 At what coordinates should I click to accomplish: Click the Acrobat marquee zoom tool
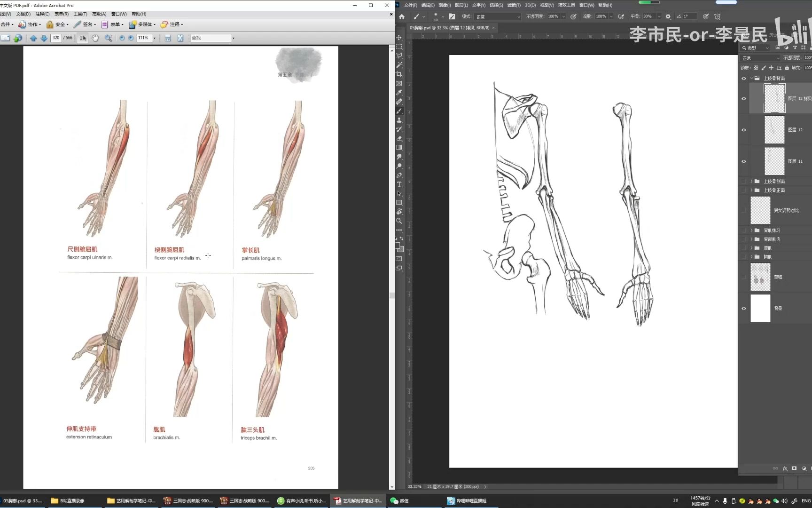coord(108,38)
